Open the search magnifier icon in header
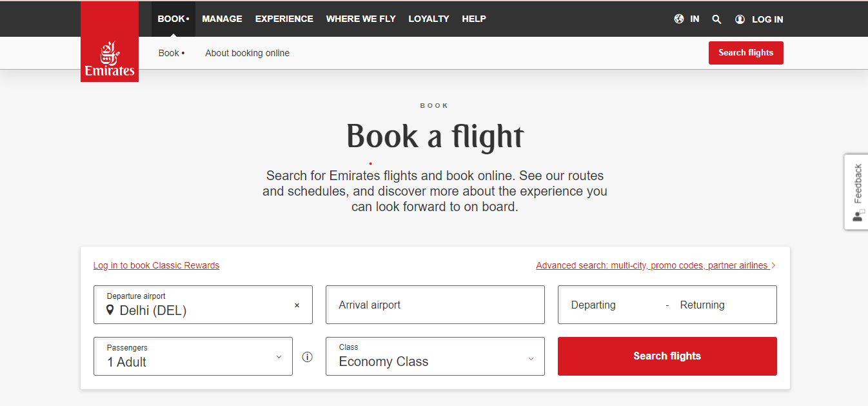Screen dimensions: 868x406 pyautogui.click(x=716, y=19)
